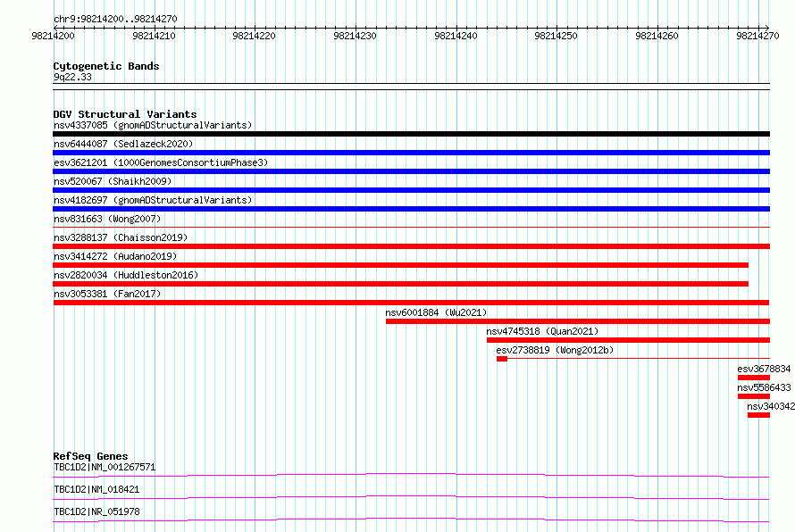The image size is (795, 532).
Task: Click the blue nsv520067 variant bar
Action: tap(411, 190)
